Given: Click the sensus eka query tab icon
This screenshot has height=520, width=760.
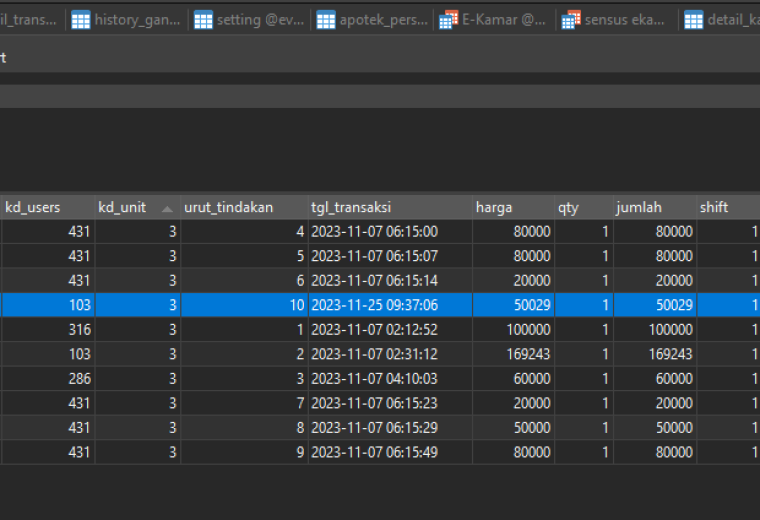Looking at the screenshot, I should coord(571,20).
